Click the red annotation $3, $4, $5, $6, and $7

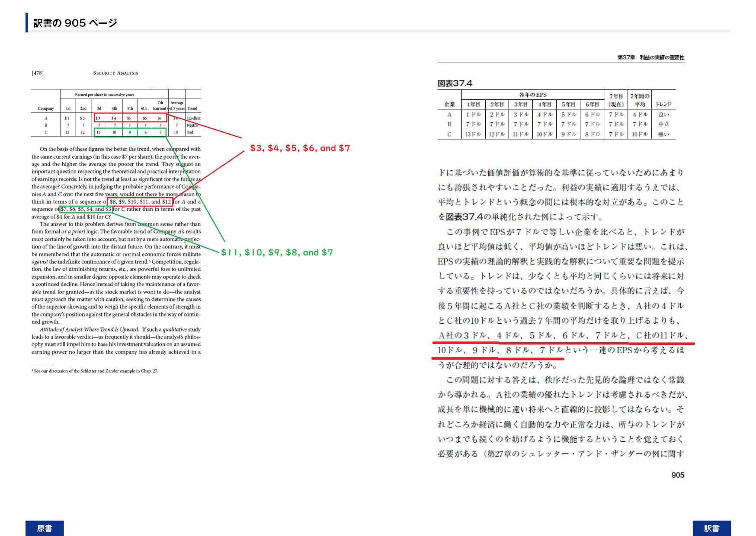(x=300, y=148)
